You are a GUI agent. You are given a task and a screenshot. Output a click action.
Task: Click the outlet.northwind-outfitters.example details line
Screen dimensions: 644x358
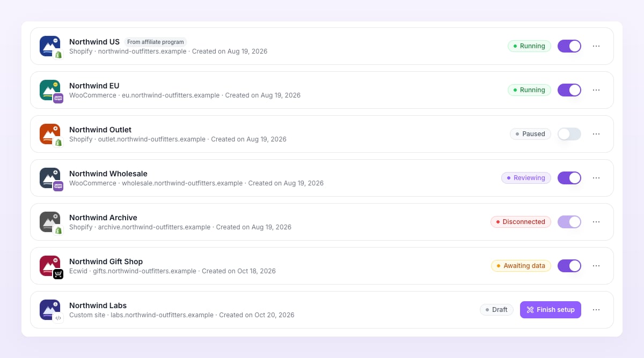click(178, 139)
